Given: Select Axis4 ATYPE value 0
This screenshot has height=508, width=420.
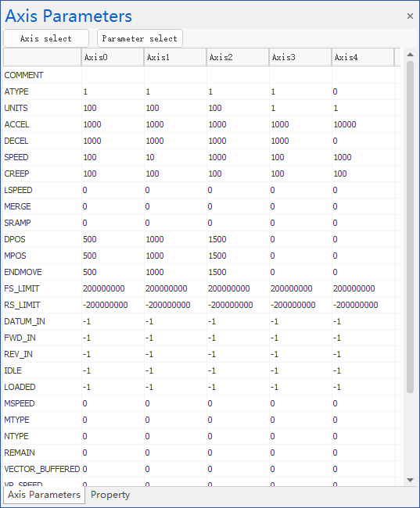Looking at the screenshot, I should coord(335,91).
